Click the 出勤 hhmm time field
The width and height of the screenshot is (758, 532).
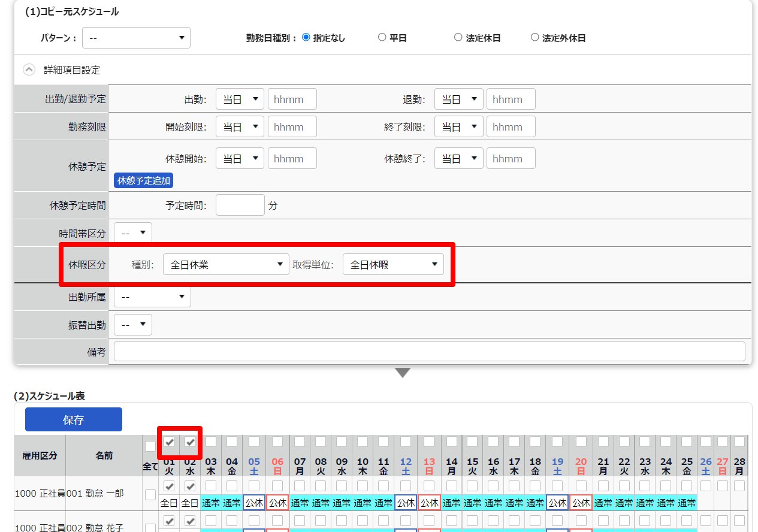coord(292,99)
